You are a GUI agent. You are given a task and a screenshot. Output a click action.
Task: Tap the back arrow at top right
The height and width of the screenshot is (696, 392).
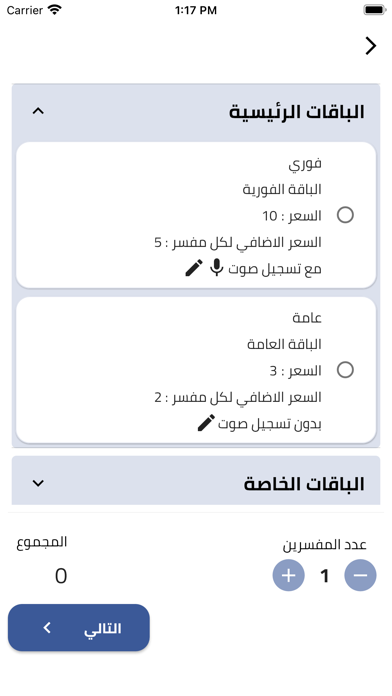coord(371,46)
